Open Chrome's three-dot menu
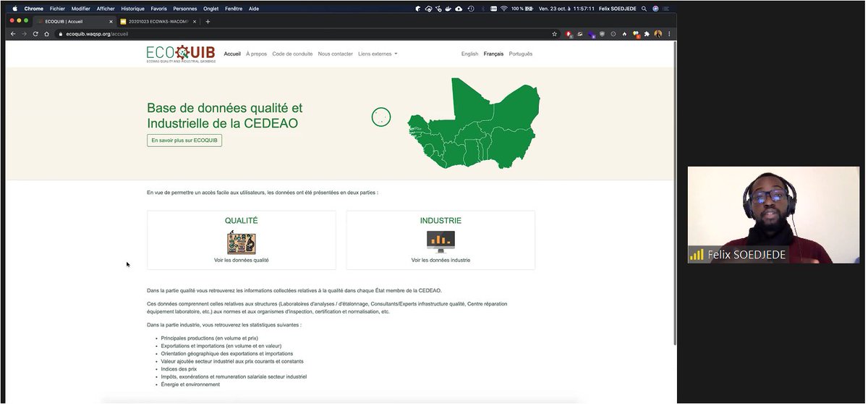The height and width of the screenshot is (404, 868). [x=669, y=34]
